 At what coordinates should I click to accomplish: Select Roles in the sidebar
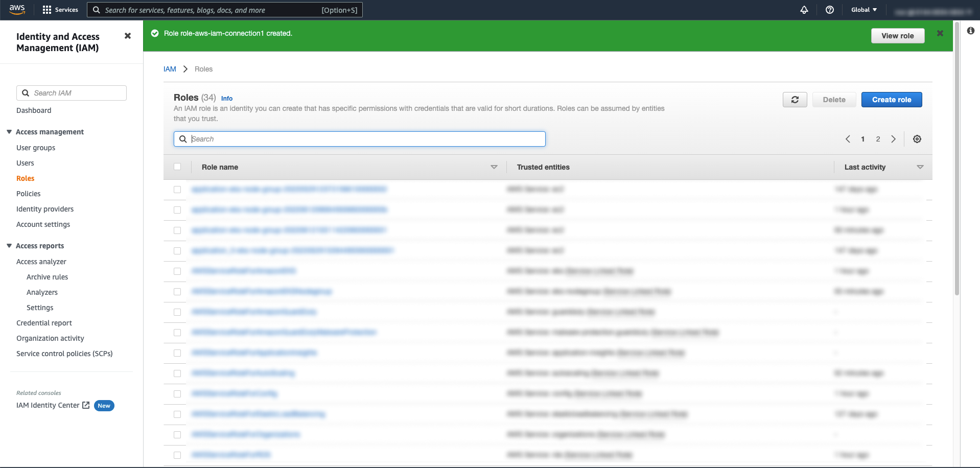[26, 178]
